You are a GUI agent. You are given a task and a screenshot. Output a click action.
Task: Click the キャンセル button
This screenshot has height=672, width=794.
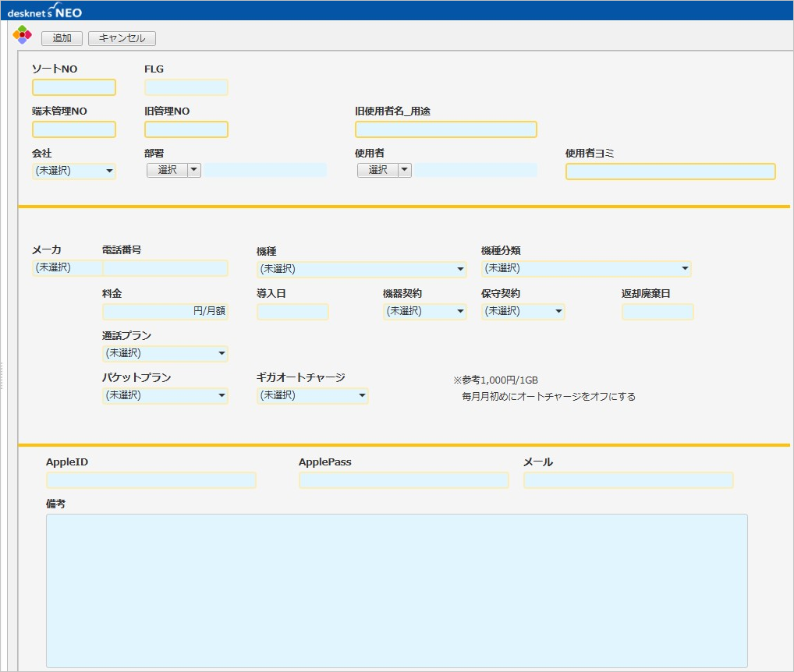coord(122,38)
